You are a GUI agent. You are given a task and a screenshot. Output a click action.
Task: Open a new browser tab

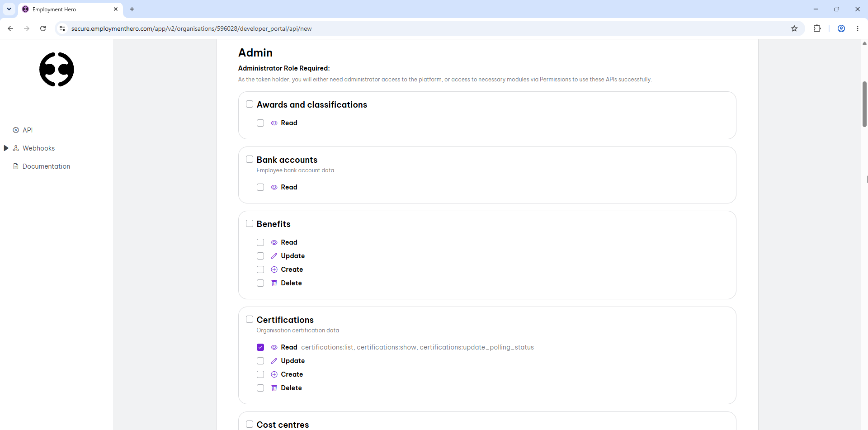click(x=132, y=9)
